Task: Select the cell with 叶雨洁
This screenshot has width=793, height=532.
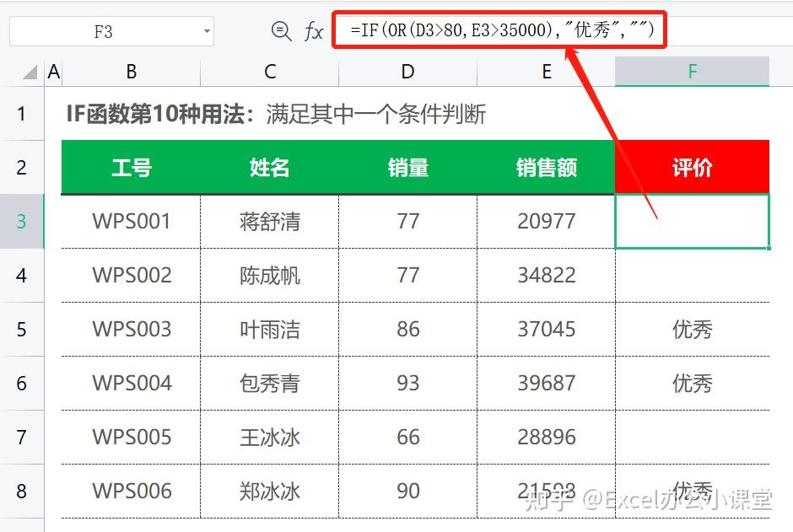Action: [x=268, y=329]
